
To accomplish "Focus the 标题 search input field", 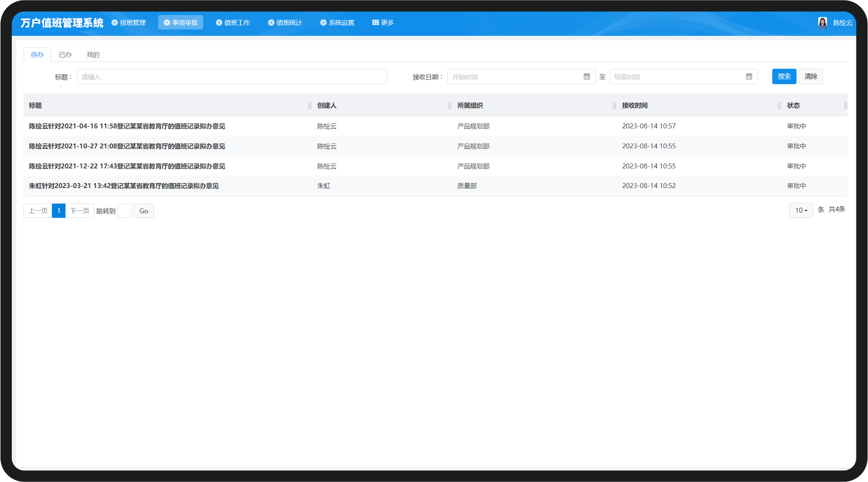I will pos(232,77).
